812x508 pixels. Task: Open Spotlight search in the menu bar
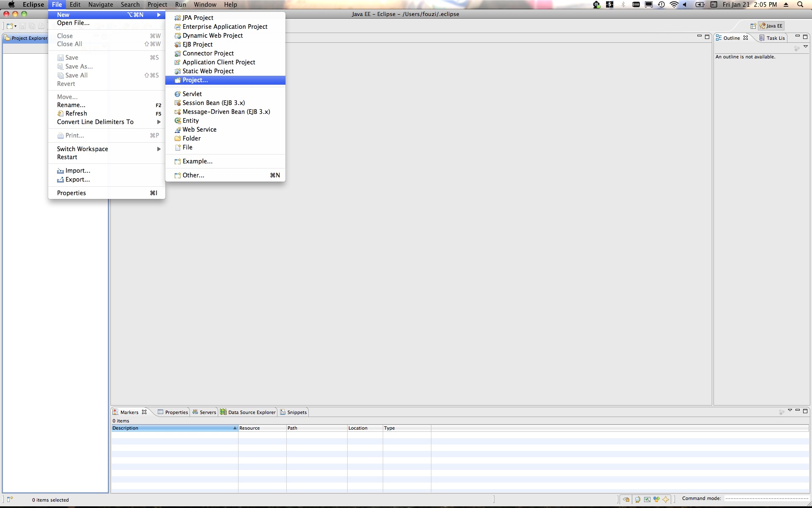800,5
